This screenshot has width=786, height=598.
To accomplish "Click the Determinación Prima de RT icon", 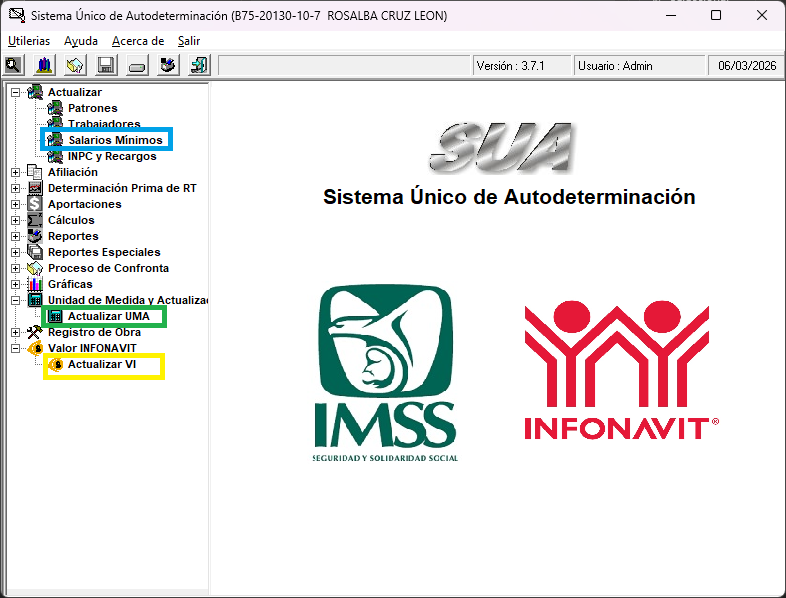I will [x=35, y=188].
